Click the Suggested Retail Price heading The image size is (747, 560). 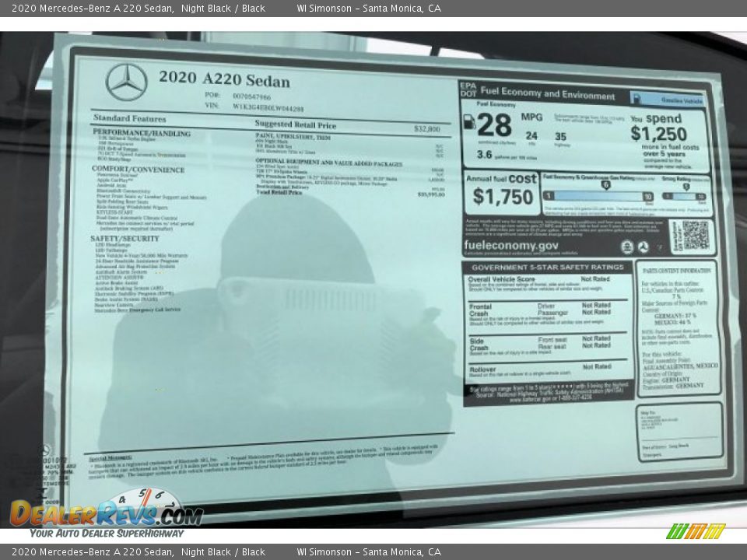(x=295, y=124)
